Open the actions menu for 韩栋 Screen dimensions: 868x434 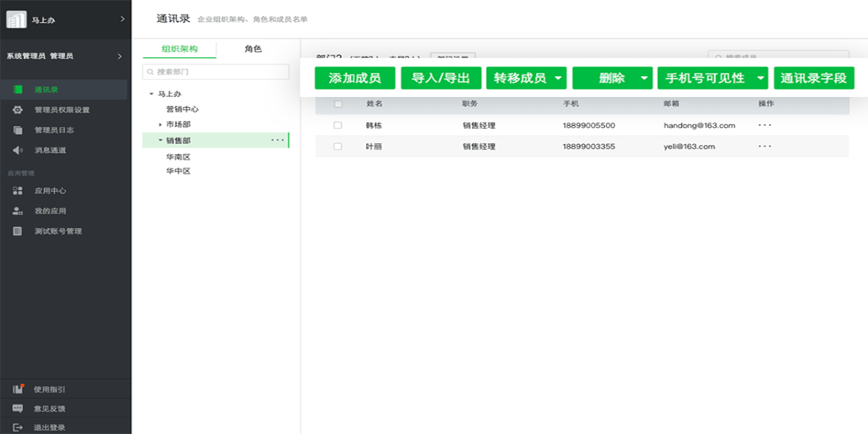point(765,125)
